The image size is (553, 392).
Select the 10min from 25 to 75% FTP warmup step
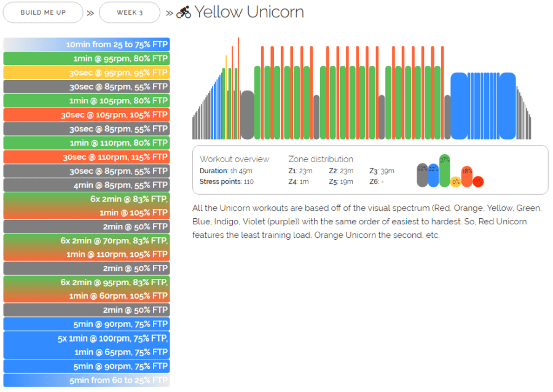[x=87, y=45]
